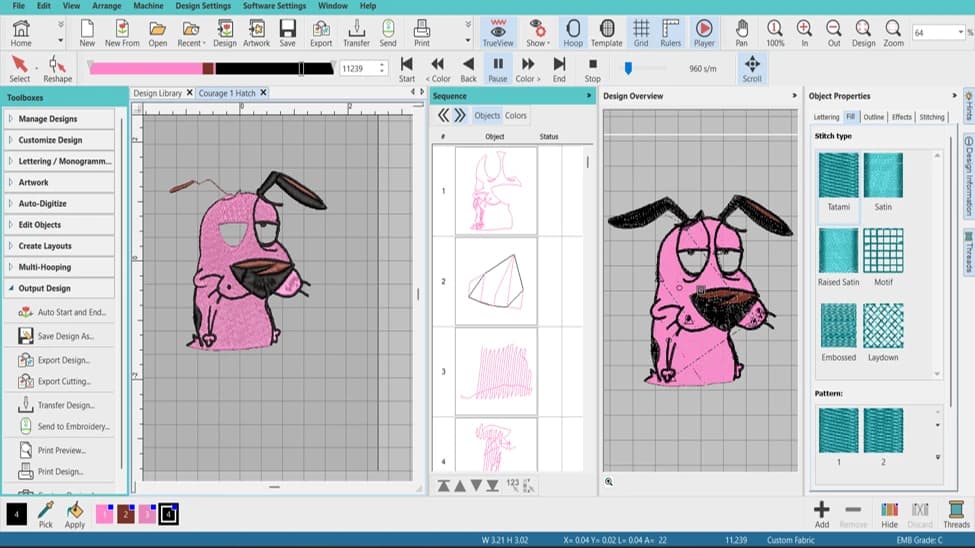Expand Manage Designs toolbox
Viewport: 975px width, 548px height.
[x=60, y=119]
